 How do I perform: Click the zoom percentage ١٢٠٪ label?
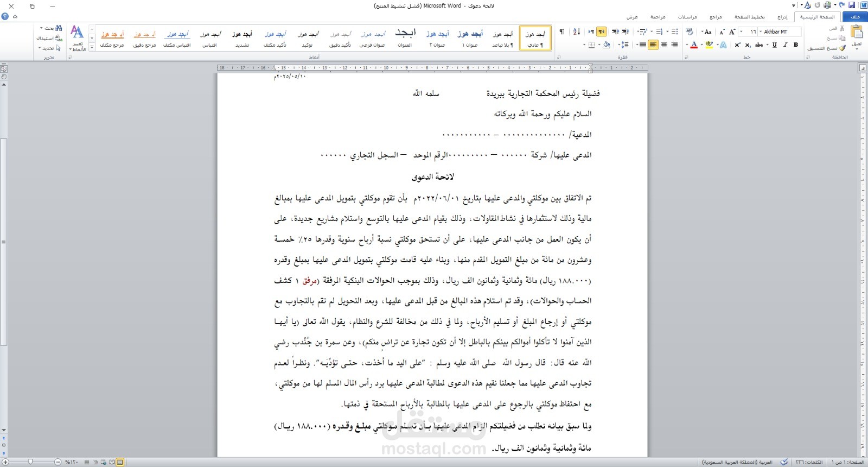[x=72, y=462]
